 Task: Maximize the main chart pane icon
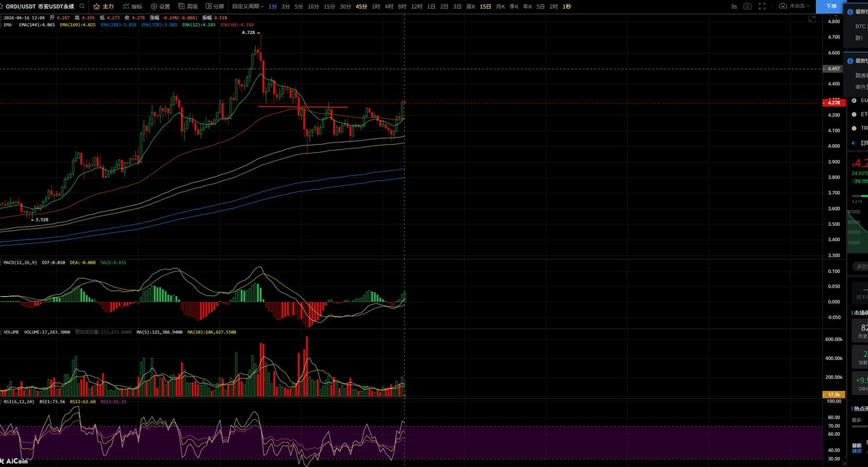[x=812, y=20]
